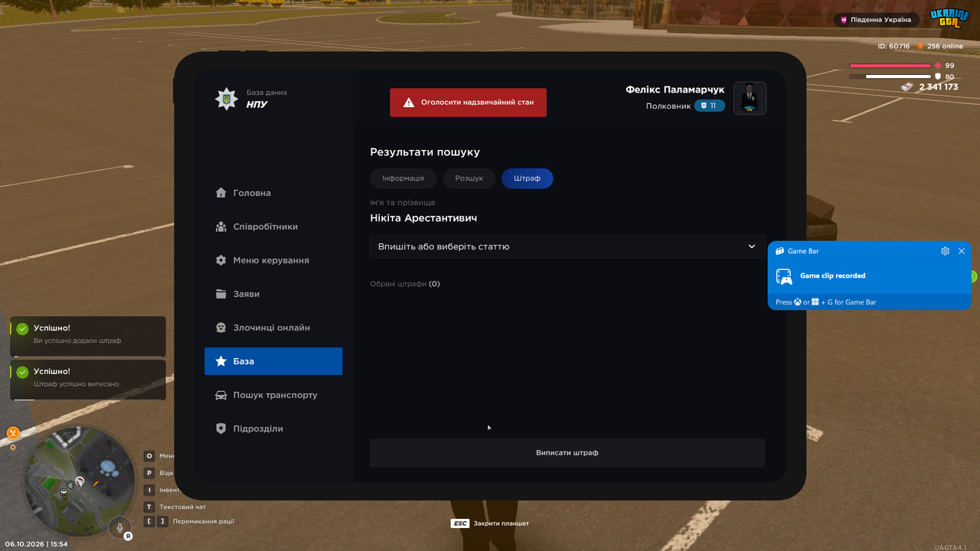Click the Полковник rank text
The height and width of the screenshot is (551, 980).
(x=668, y=106)
